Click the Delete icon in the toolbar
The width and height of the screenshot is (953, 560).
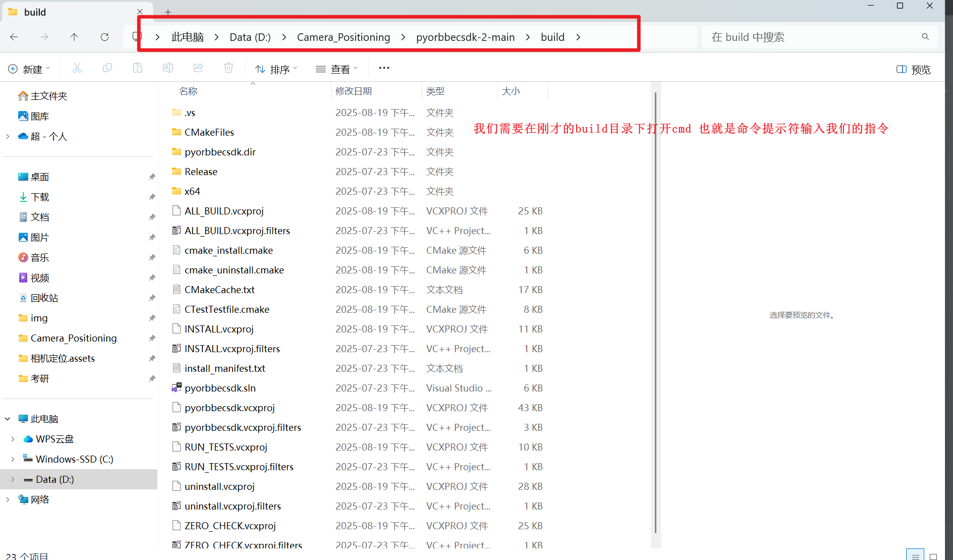click(228, 68)
